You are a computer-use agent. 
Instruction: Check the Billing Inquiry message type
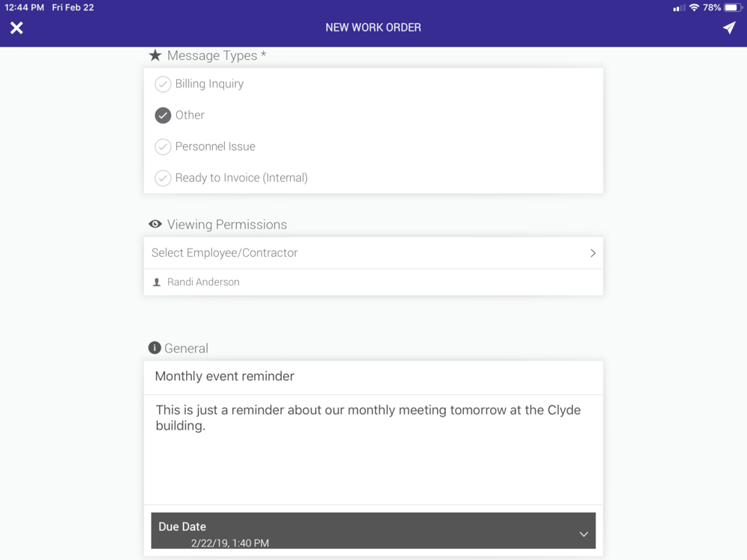(163, 84)
